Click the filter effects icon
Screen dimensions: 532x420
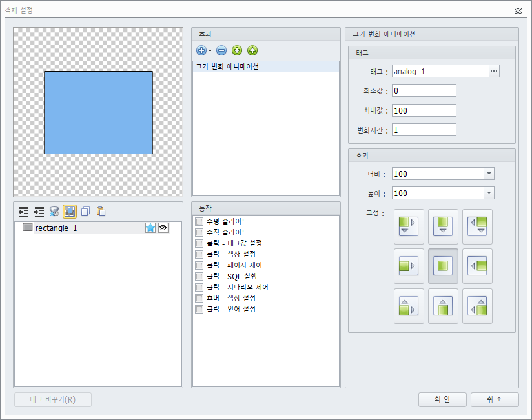tap(54, 212)
